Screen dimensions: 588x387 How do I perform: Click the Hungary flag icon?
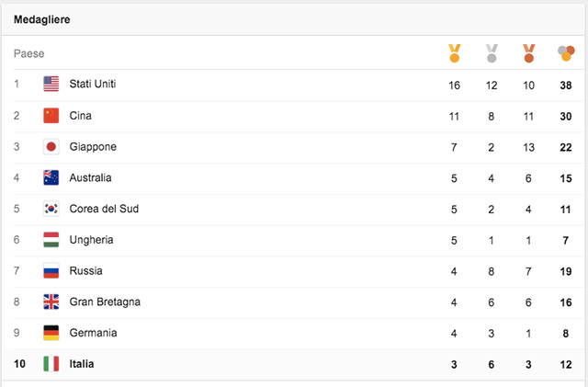[51, 240]
